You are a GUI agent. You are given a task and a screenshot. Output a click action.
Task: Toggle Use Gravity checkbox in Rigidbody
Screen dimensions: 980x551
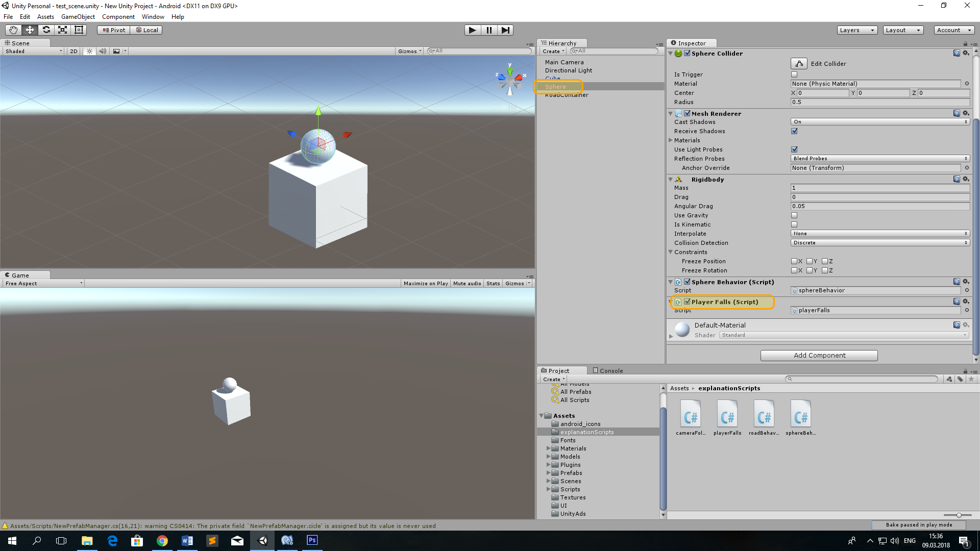pyautogui.click(x=794, y=215)
